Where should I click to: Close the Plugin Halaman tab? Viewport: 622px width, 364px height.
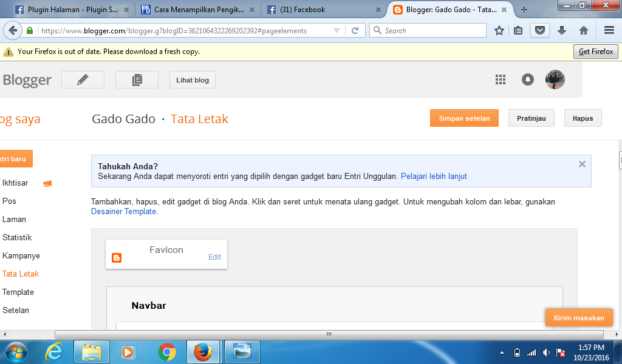126,10
